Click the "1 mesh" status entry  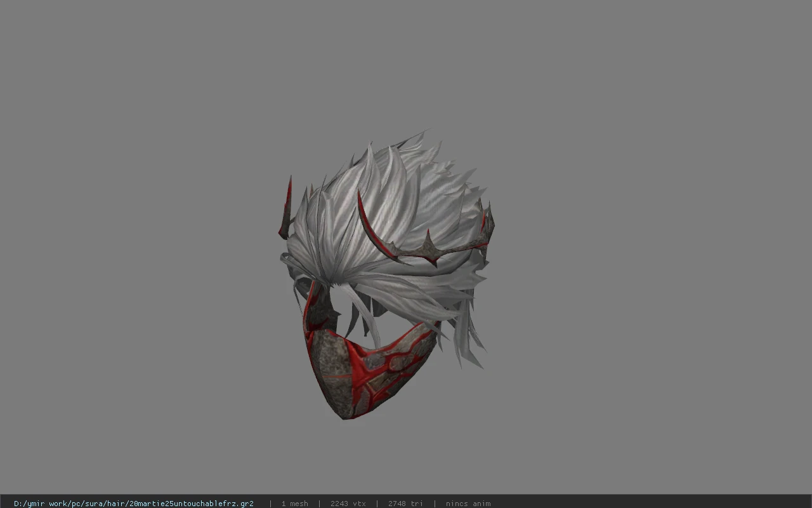coord(295,504)
